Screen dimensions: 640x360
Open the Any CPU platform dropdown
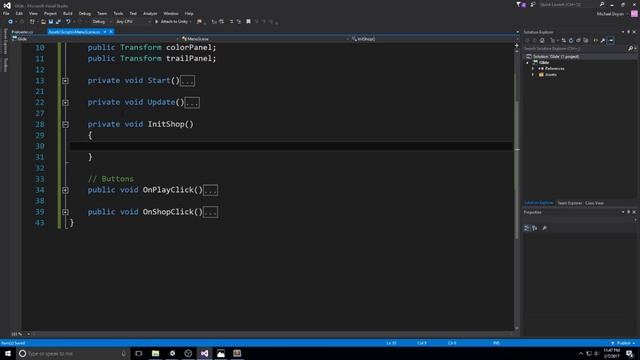[x=133, y=22]
